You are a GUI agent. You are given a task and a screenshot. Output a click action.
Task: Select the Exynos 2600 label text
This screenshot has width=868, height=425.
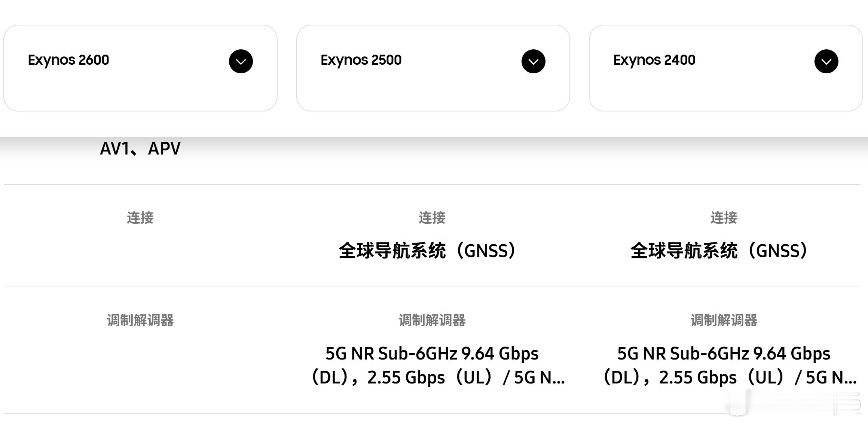click(69, 60)
